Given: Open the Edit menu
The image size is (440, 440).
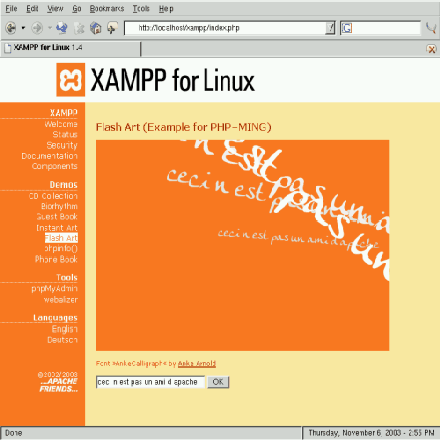Looking at the screenshot, I should tap(32, 9).
